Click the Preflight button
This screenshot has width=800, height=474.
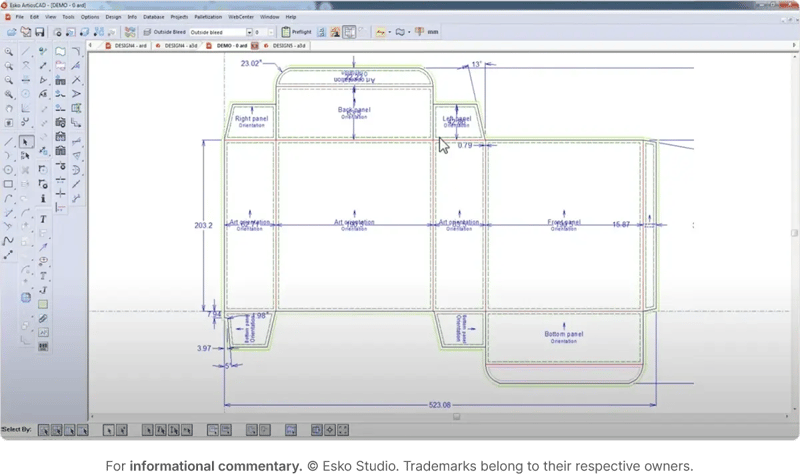299,32
